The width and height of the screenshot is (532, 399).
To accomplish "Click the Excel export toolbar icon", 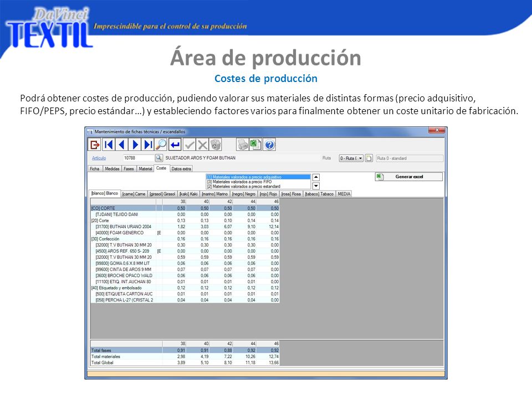I will [255, 145].
